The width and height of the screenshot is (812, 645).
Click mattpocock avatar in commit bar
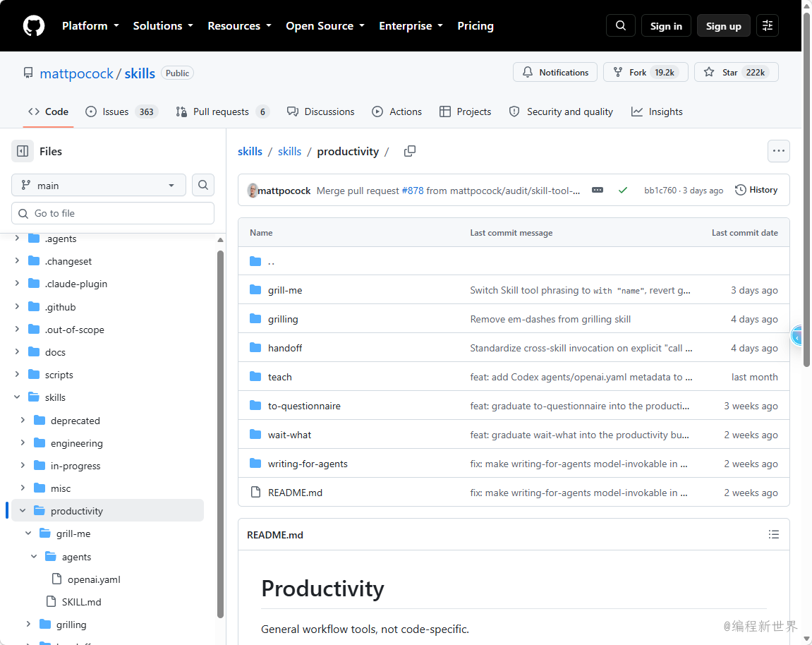[252, 190]
